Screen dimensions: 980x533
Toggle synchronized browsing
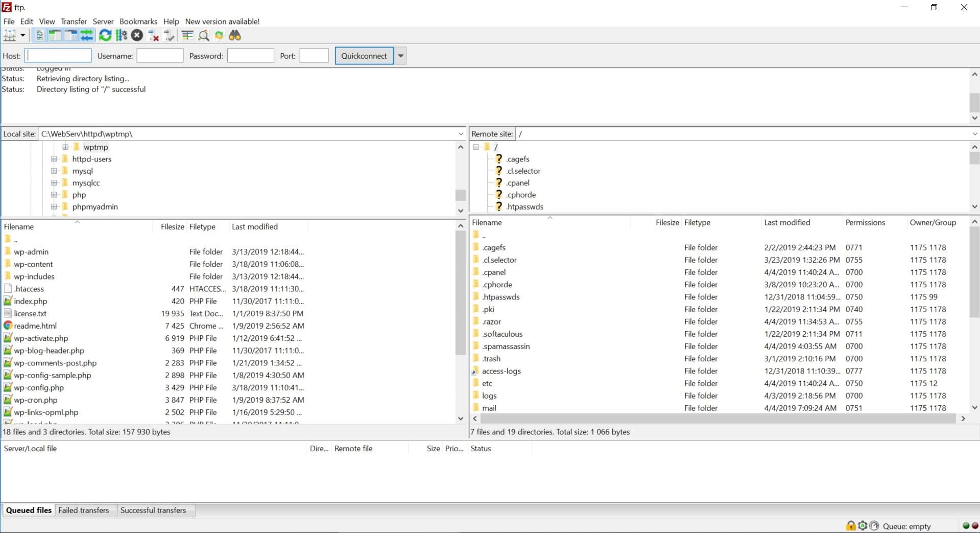(x=219, y=35)
